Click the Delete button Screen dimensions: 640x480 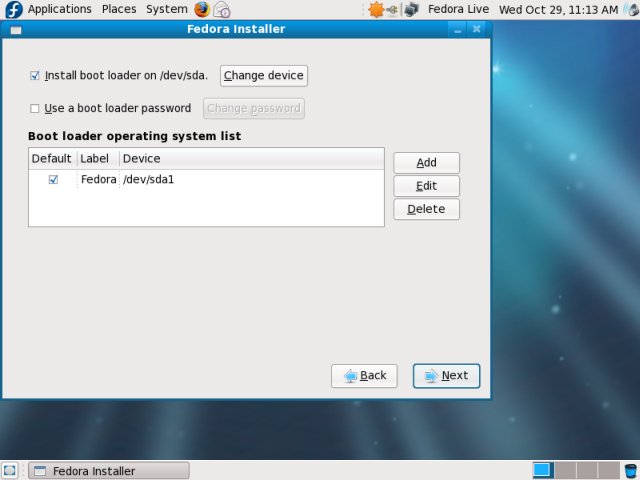[x=426, y=209]
